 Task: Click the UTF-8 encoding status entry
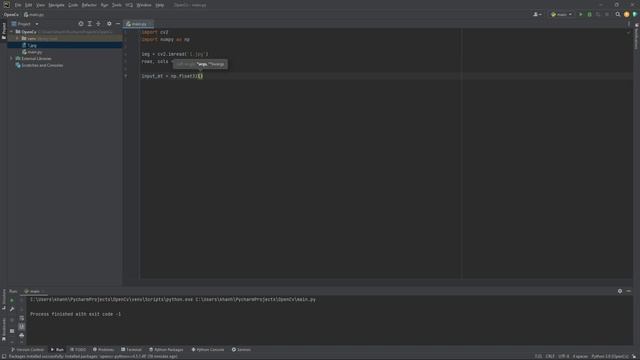click(x=563, y=356)
